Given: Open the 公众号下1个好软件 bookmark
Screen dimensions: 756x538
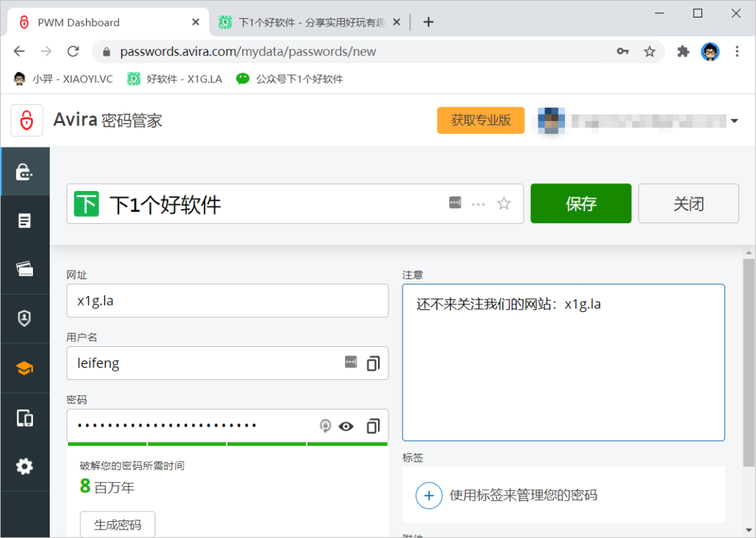Looking at the screenshot, I should click(290, 78).
